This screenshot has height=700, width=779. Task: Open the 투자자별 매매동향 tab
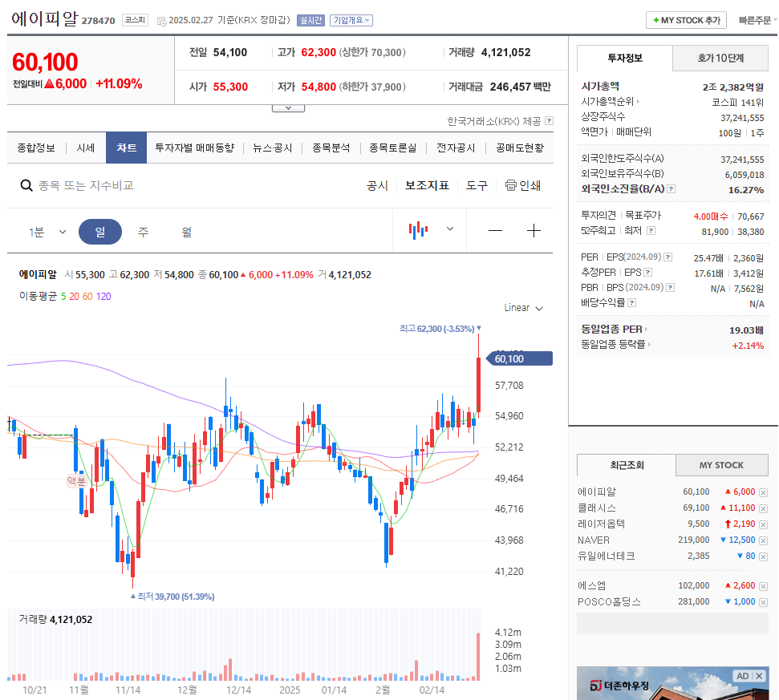195,148
